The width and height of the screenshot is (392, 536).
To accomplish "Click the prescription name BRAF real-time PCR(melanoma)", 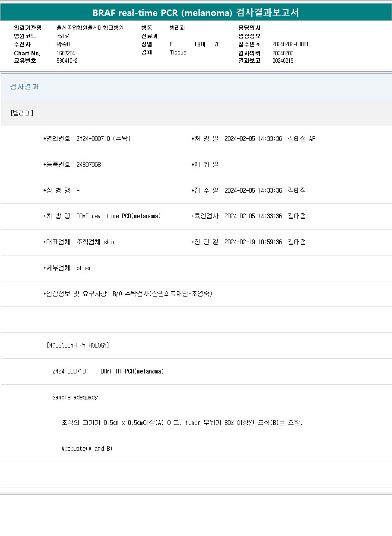I will point(119,216).
